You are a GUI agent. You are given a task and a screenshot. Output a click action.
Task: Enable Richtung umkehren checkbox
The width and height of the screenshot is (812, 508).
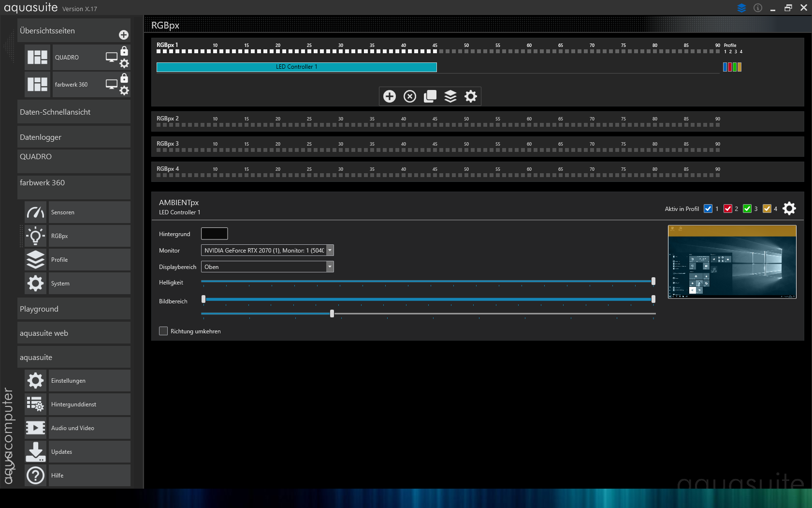click(x=163, y=331)
